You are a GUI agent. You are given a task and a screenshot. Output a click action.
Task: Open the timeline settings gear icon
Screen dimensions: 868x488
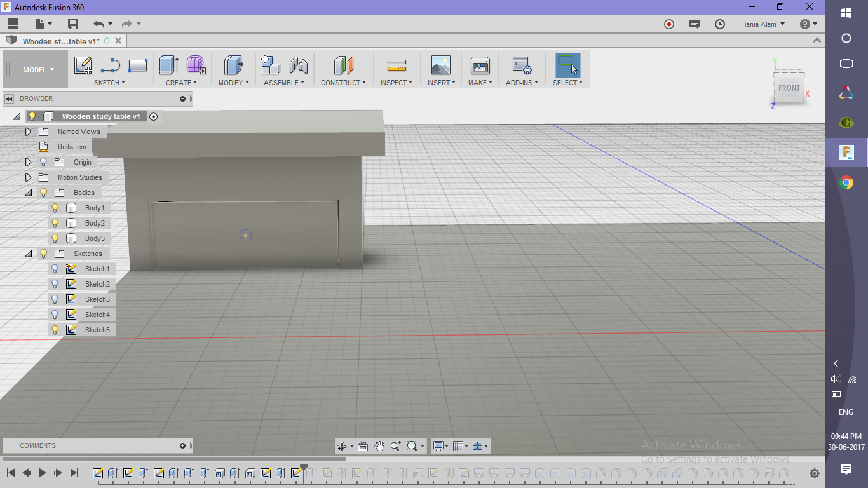point(815,473)
